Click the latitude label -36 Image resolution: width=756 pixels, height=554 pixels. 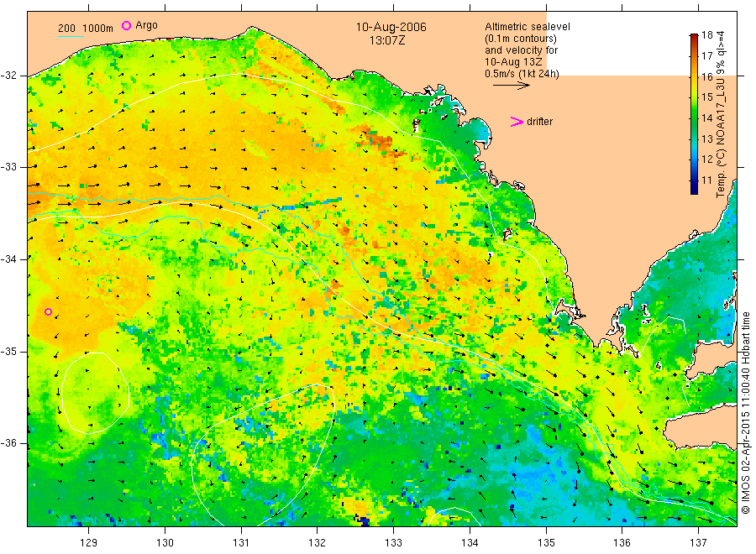[8, 443]
